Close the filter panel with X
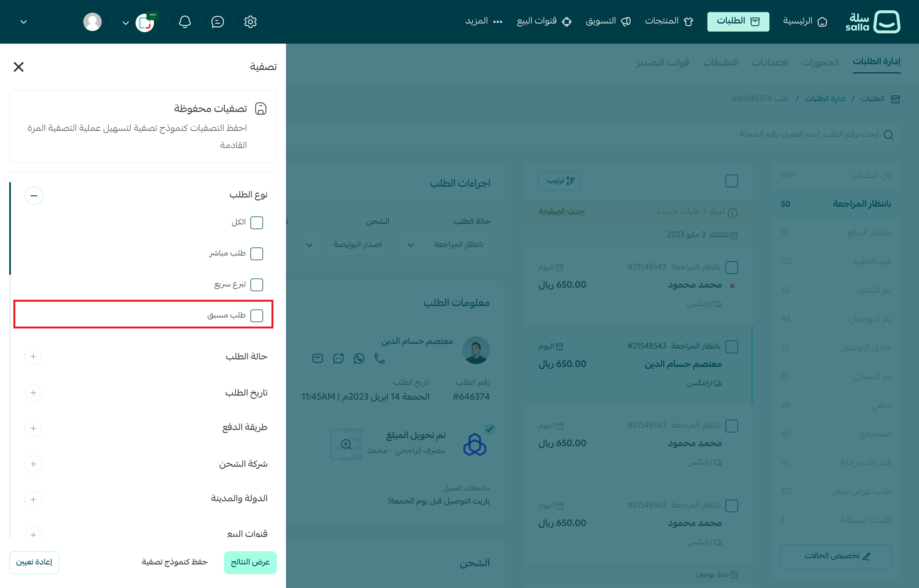The image size is (919, 588). click(x=18, y=67)
